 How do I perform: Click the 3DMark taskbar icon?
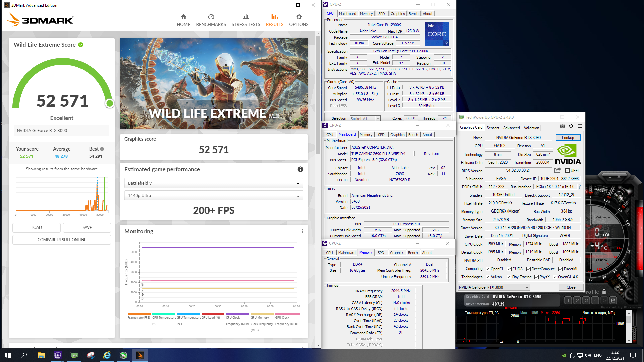point(140,355)
